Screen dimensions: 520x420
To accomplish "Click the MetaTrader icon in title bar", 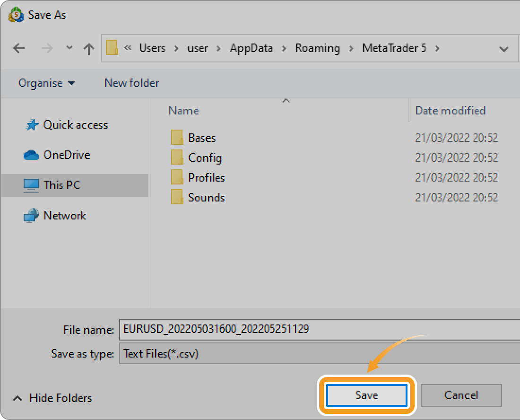I will point(16,15).
